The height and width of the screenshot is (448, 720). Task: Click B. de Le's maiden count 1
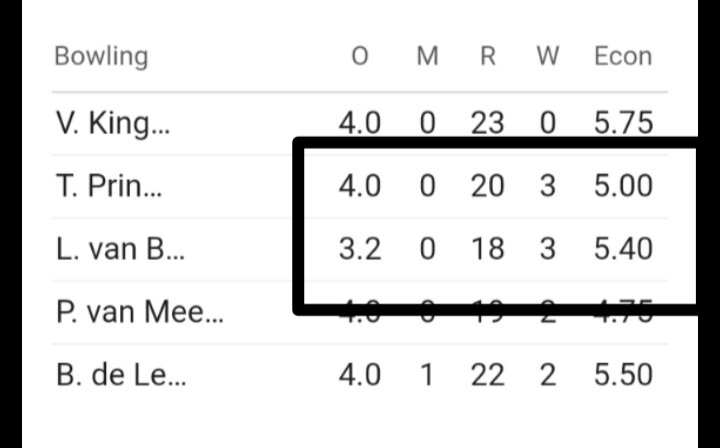point(427,376)
